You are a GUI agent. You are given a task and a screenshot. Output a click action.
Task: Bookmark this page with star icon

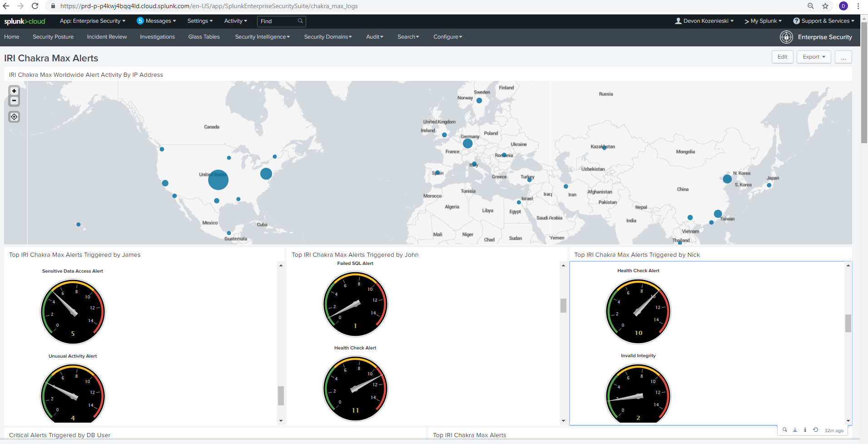click(x=825, y=6)
